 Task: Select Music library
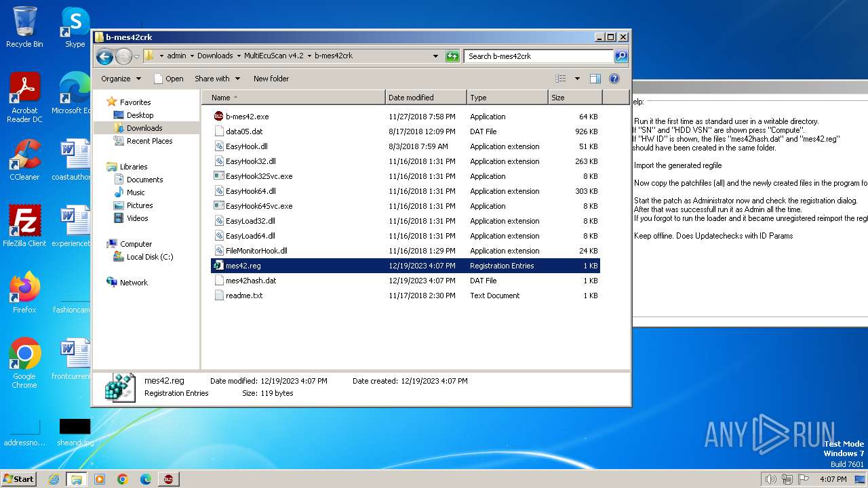(136, 192)
